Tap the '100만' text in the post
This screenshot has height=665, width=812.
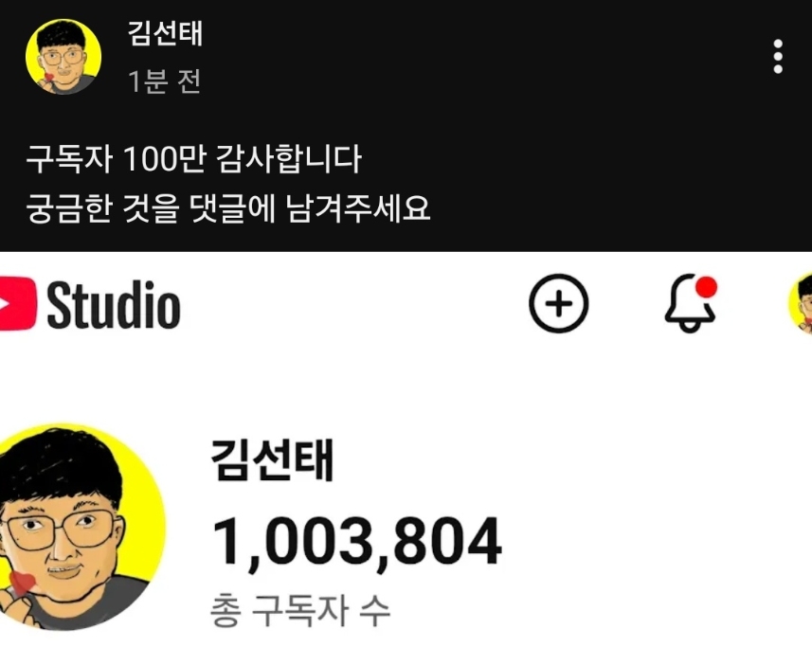165,158
